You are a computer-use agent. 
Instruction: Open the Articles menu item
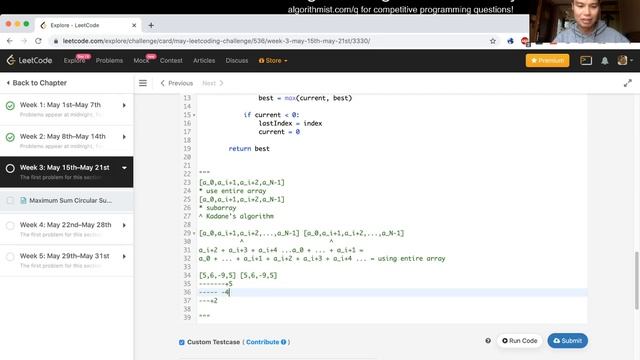point(204,60)
